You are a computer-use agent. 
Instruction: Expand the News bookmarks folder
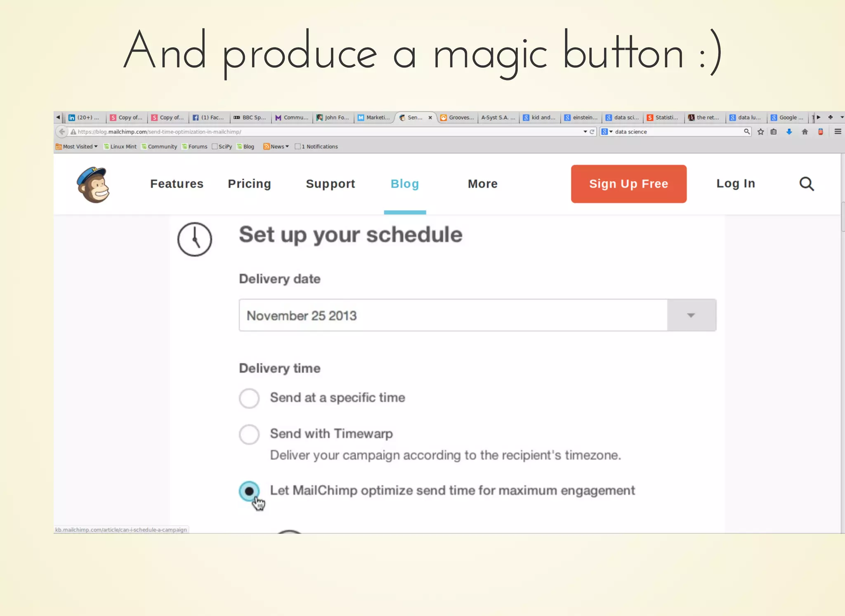[x=276, y=146]
